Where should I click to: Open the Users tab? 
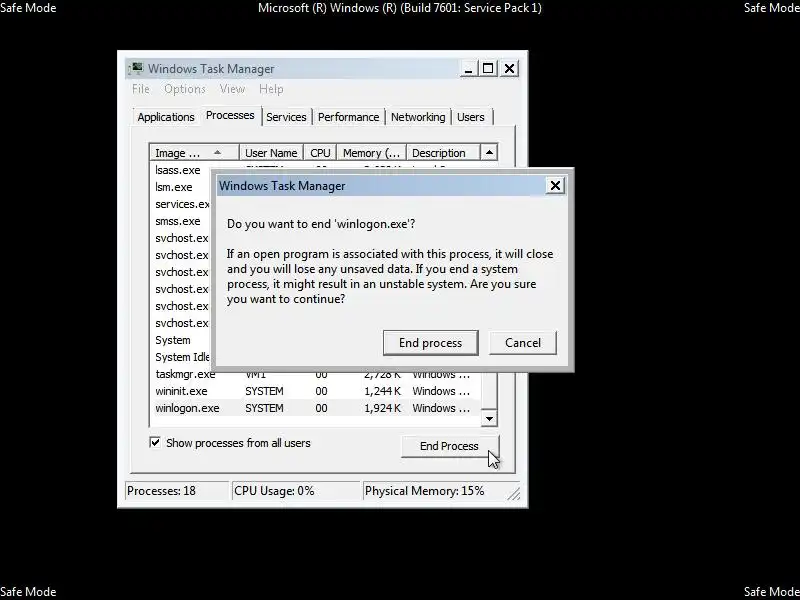pyautogui.click(x=470, y=117)
